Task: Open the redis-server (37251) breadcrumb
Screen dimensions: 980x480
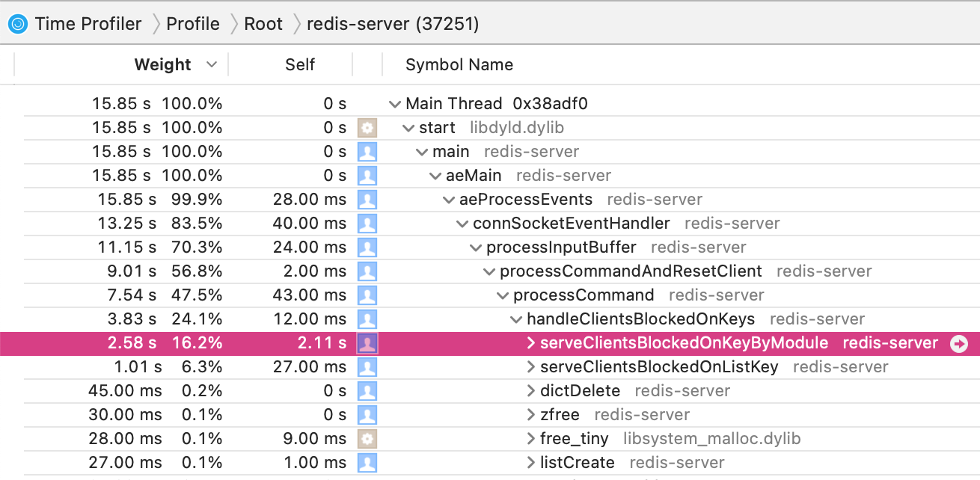Action: point(393,24)
